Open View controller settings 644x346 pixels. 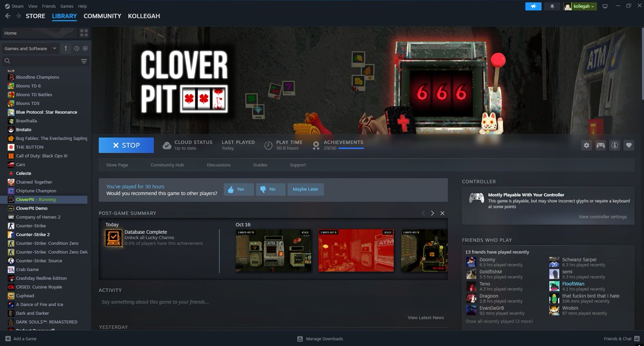pyautogui.click(x=603, y=217)
